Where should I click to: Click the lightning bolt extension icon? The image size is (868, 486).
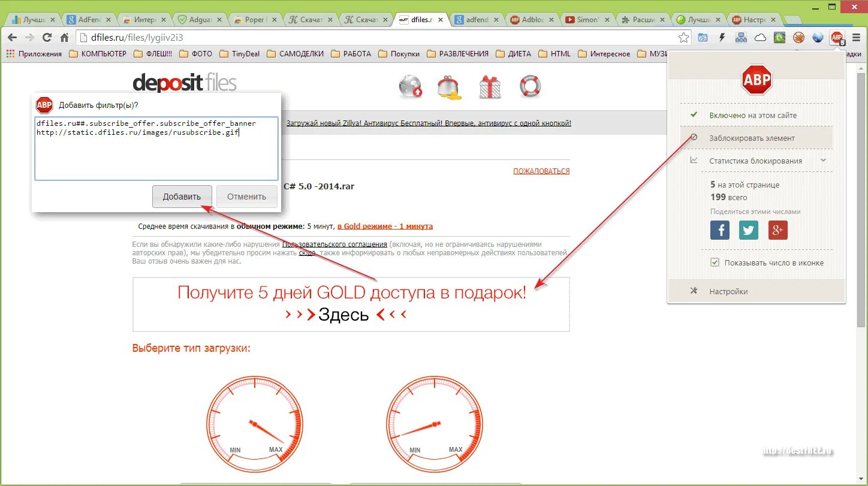tap(722, 38)
